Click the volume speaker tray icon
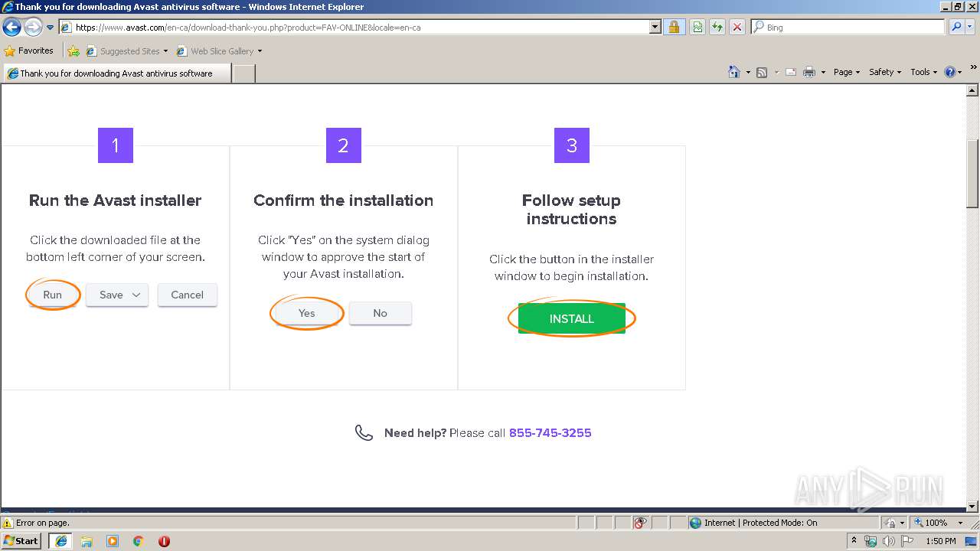980x551 pixels. tap(889, 541)
